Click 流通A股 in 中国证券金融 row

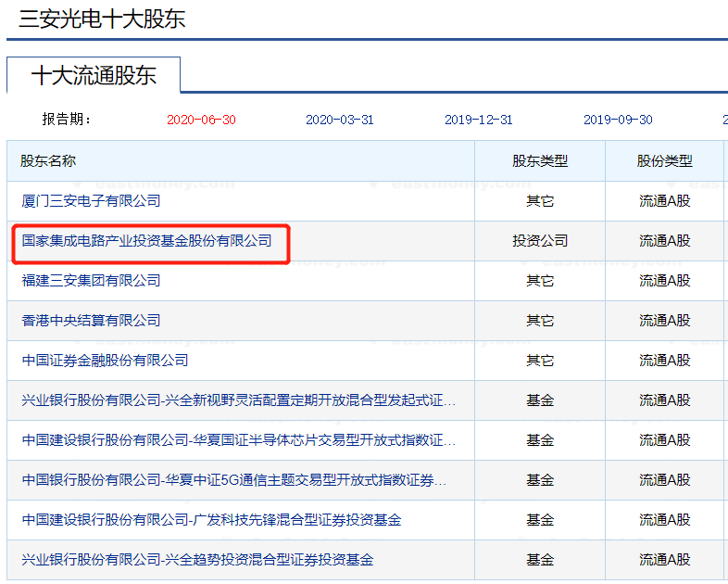click(x=664, y=361)
